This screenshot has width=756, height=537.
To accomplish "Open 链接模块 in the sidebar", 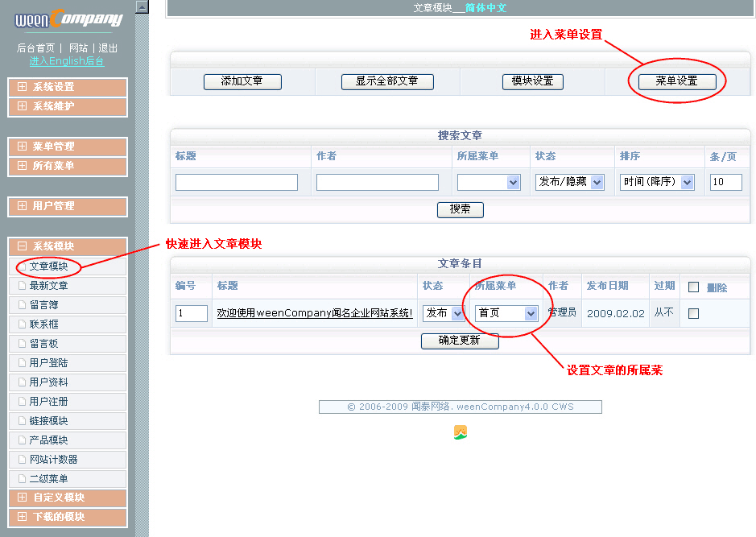I will pyautogui.click(x=68, y=420).
